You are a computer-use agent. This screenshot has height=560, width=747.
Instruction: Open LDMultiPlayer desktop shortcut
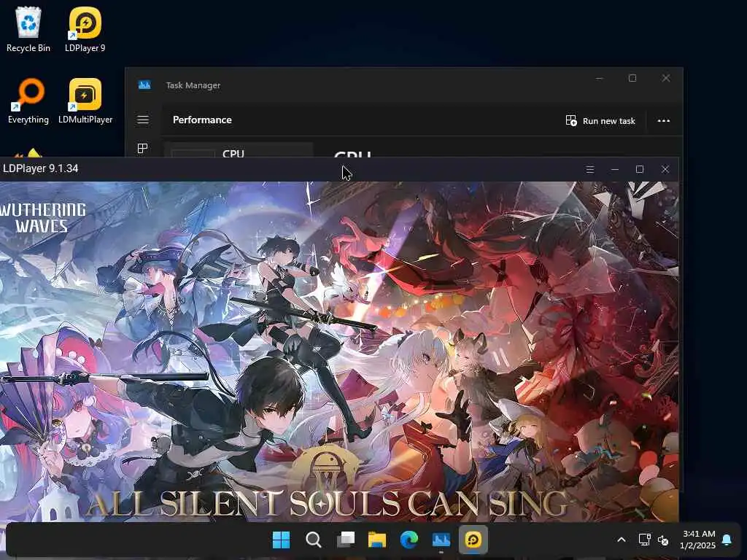(85, 101)
